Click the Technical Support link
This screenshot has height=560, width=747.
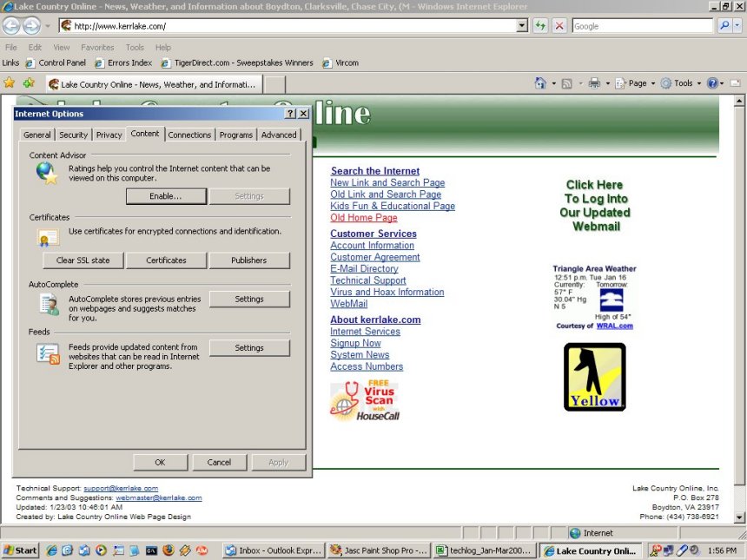click(x=368, y=280)
